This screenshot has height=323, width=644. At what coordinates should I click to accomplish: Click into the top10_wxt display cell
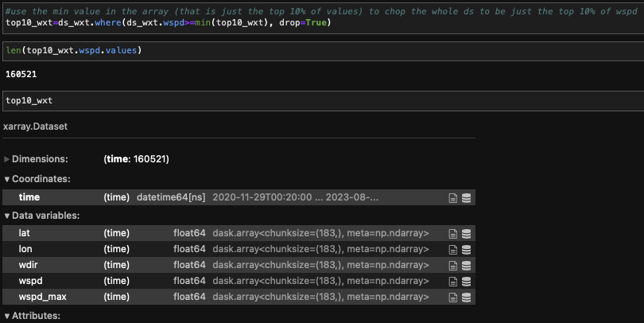(324, 101)
